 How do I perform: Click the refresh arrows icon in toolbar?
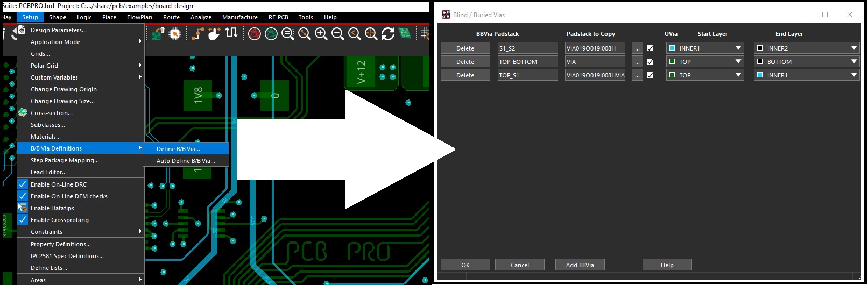[388, 34]
